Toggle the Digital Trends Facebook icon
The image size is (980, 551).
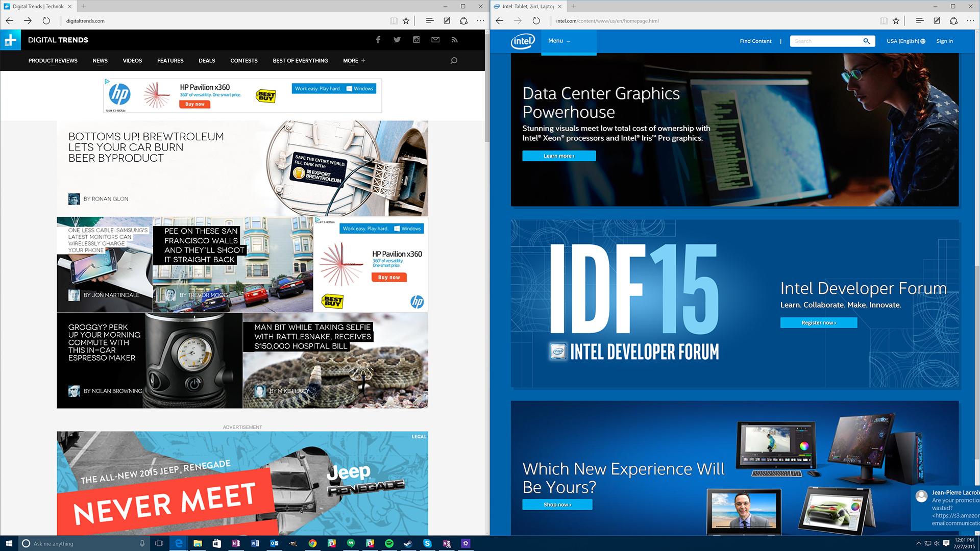pyautogui.click(x=378, y=40)
